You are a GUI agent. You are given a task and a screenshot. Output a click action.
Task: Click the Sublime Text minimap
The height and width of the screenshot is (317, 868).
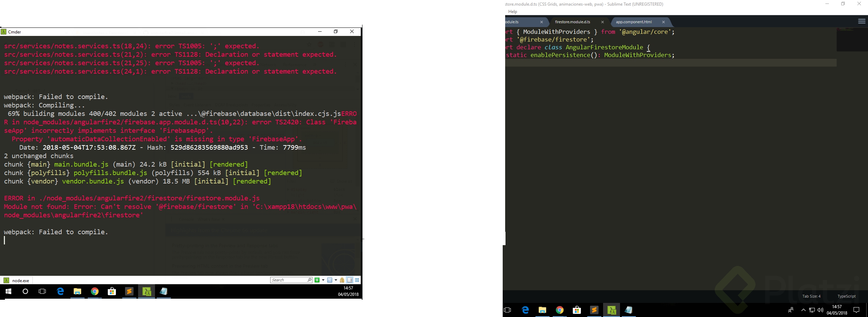[x=852, y=39]
